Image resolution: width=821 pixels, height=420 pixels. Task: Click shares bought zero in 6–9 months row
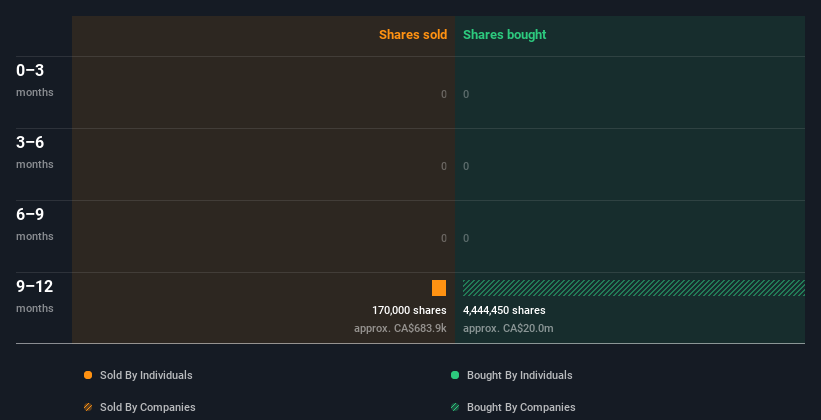[x=466, y=238]
